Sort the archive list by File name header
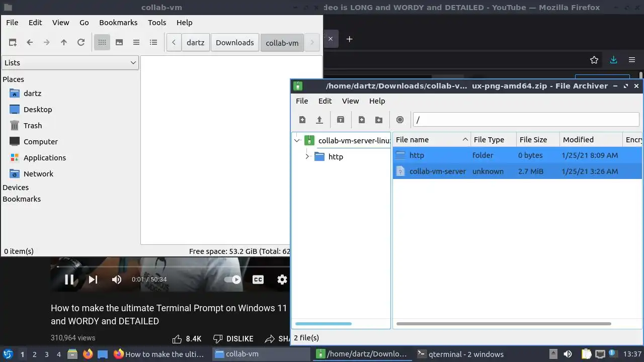This screenshot has height=362, width=644. [431, 140]
